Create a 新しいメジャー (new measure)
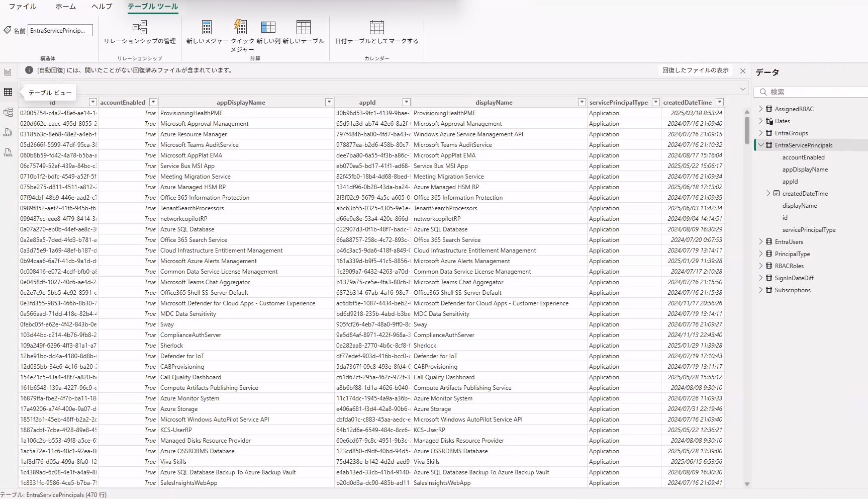The image size is (868, 499). tap(206, 34)
